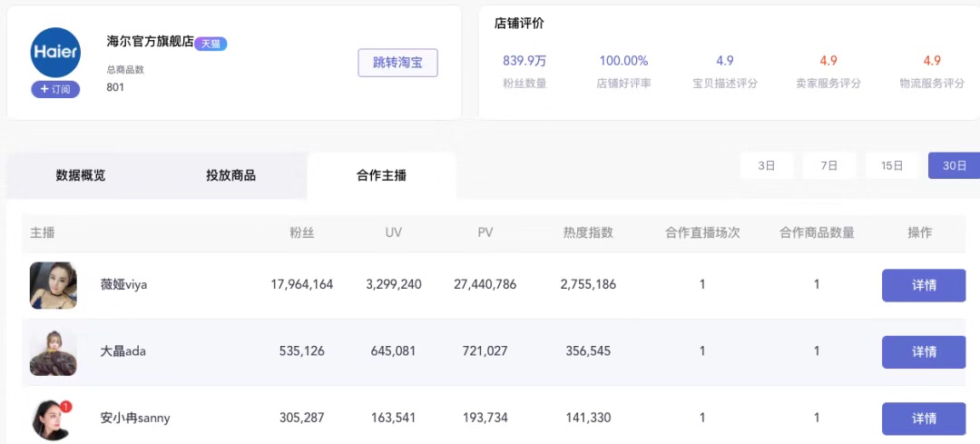Select the 7日 time range
The image size is (980, 444).
point(829,166)
